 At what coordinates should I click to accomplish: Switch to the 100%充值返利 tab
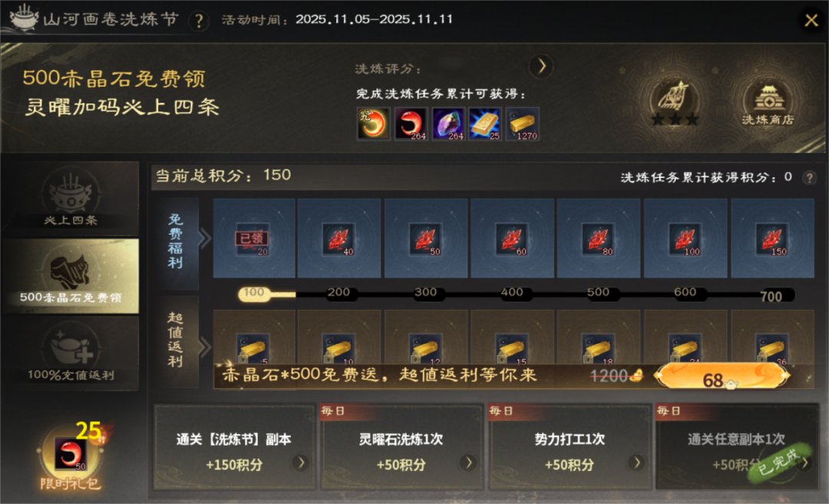pyautogui.click(x=71, y=354)
